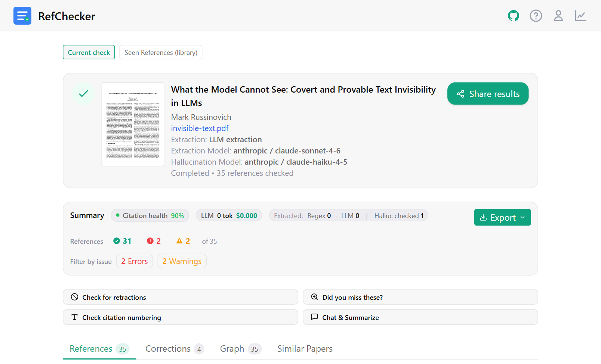601x364 pixels.
Task: Click the Citation health 90% badge
Action: click(150, 216)
